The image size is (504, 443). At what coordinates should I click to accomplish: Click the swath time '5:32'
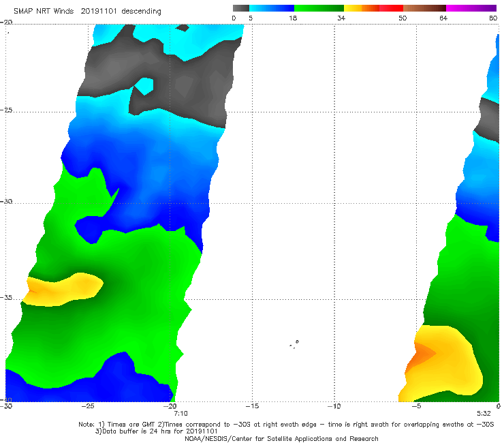(x=484, y=414)
